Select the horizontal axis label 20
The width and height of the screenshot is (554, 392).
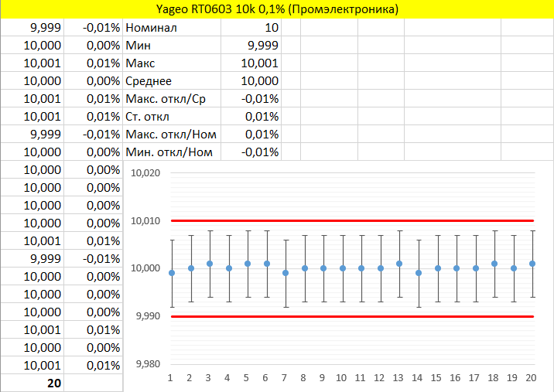coord(532,379)
